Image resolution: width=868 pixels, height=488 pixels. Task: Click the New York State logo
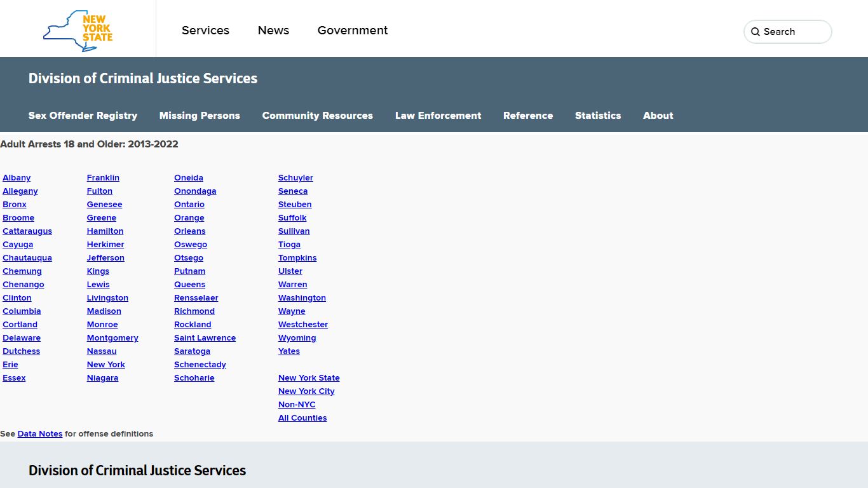(x=78, y=30)
